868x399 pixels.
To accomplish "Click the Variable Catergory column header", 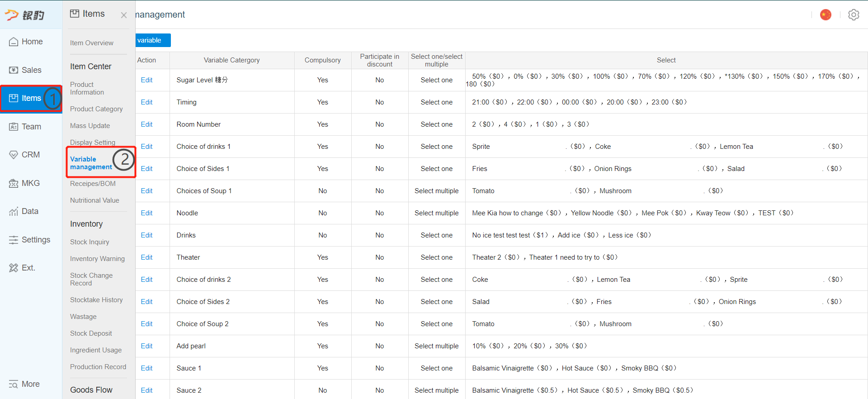I will [232, 60].
